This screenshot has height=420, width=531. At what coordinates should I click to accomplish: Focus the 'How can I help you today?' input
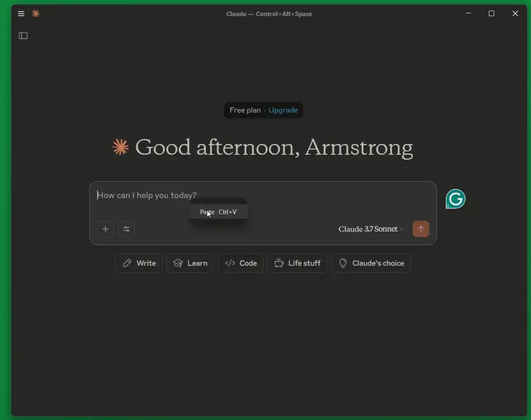263,195
